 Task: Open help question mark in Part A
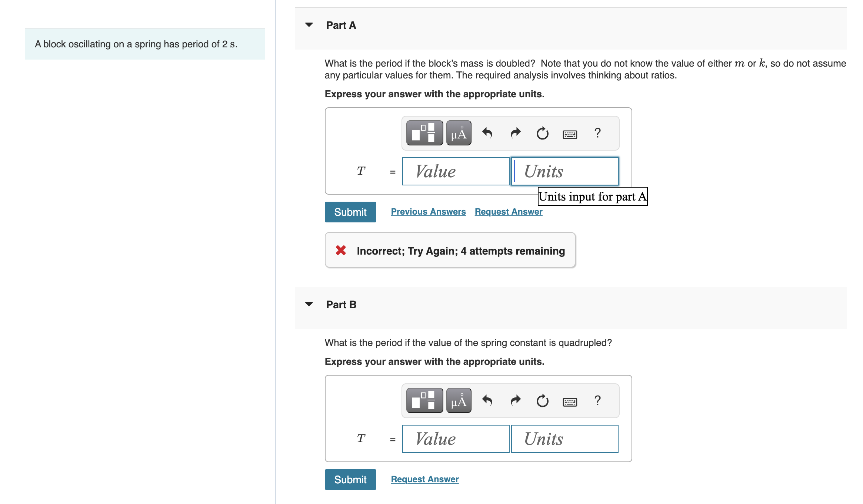(x=597, y=133)
